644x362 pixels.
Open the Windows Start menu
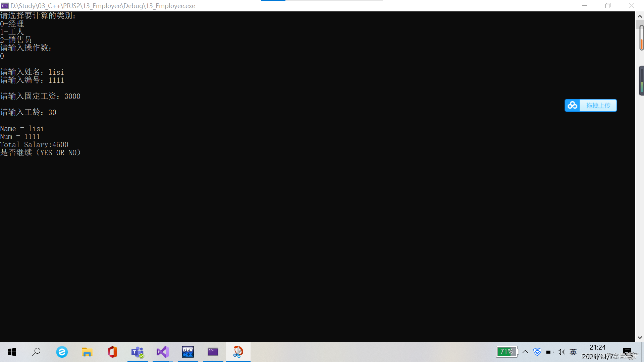12,352
